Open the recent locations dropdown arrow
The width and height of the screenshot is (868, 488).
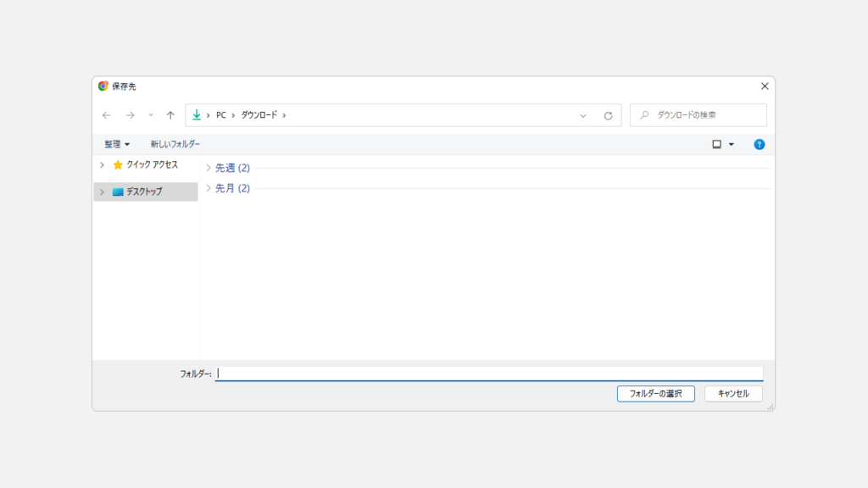tap(151, 115)
